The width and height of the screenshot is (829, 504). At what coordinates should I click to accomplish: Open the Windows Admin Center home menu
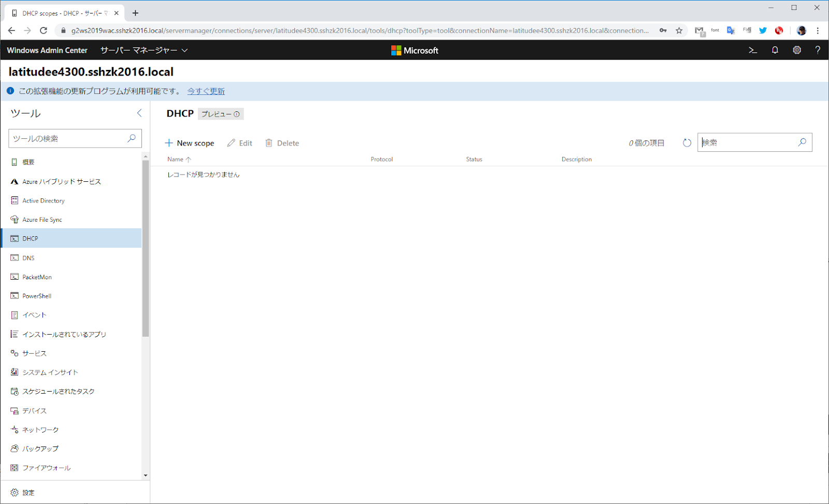[x=47, y=50]
